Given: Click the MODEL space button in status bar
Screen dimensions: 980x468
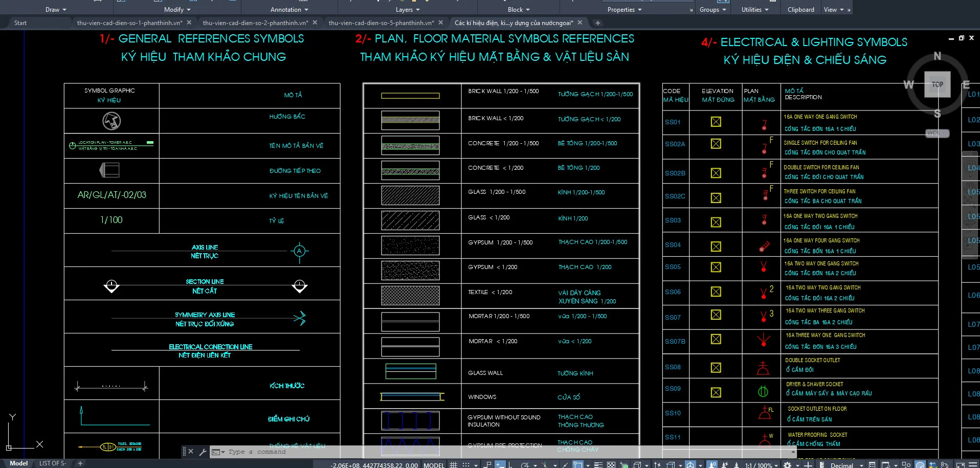Looking at the screenshot, I should (x=434, y=465).
